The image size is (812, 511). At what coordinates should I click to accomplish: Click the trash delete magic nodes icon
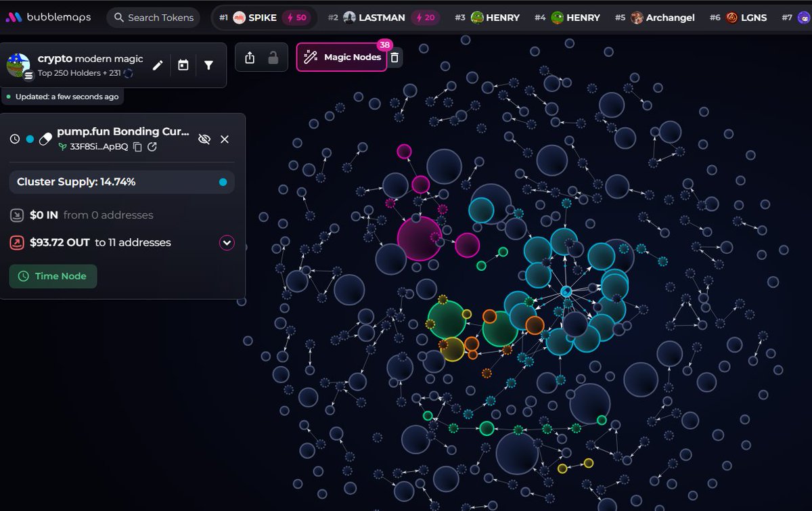click(395, 58)
